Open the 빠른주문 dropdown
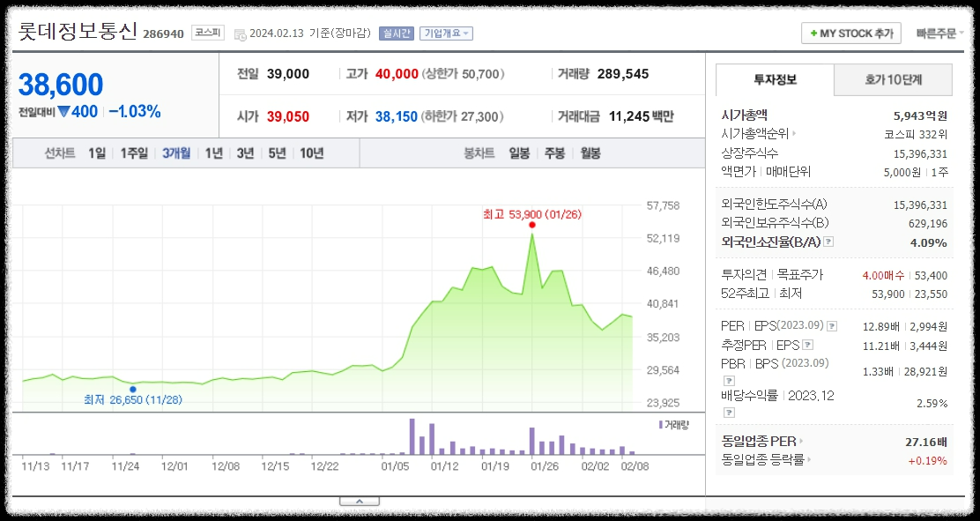980x521 pixels. coord(940,33)
